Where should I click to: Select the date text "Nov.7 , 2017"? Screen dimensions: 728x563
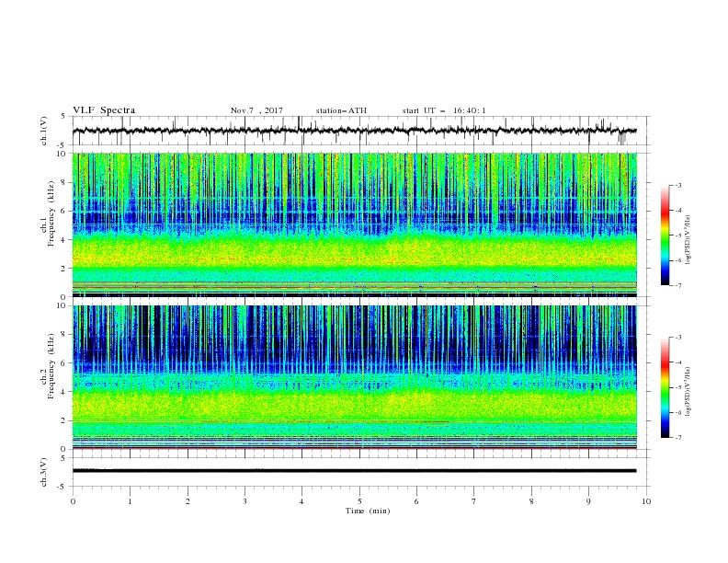pyautogui.click(x=256, y=110)
